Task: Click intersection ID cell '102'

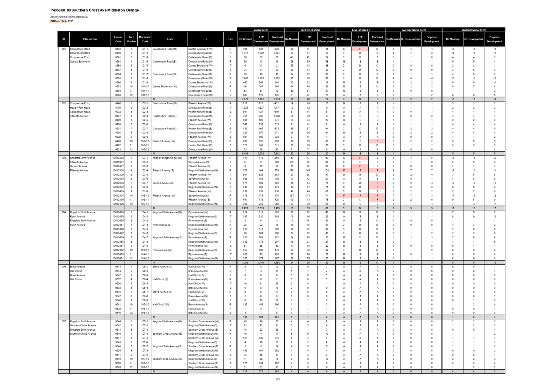Action: tap(64, 103)
